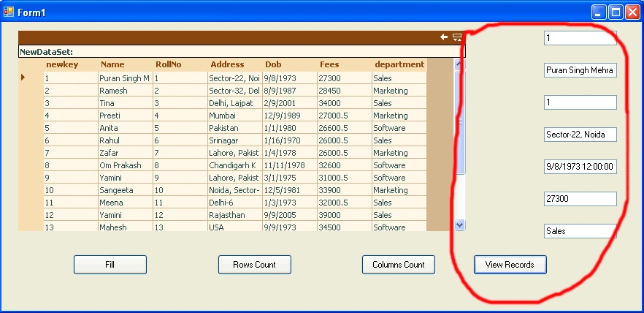Click the Address cell 'Sector-32, Del'
Image resolution: width=644 pixels, height=313 pixels.
click(x=235, y=91)
